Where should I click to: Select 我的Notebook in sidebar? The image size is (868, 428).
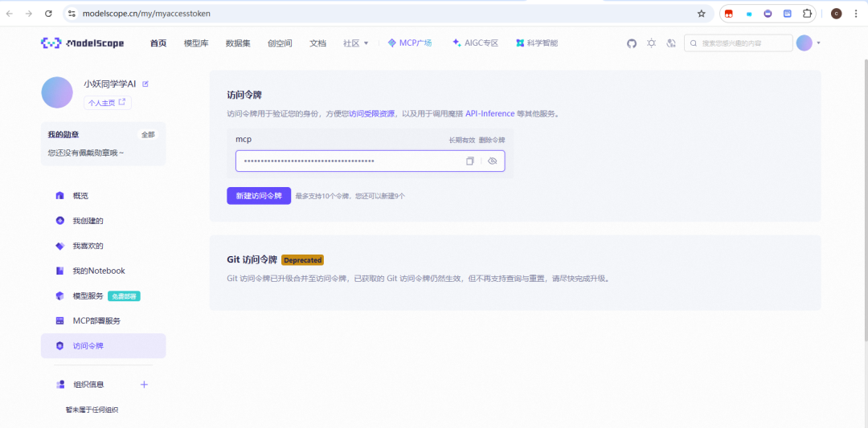pyautogui.click(x=103, y=271)
